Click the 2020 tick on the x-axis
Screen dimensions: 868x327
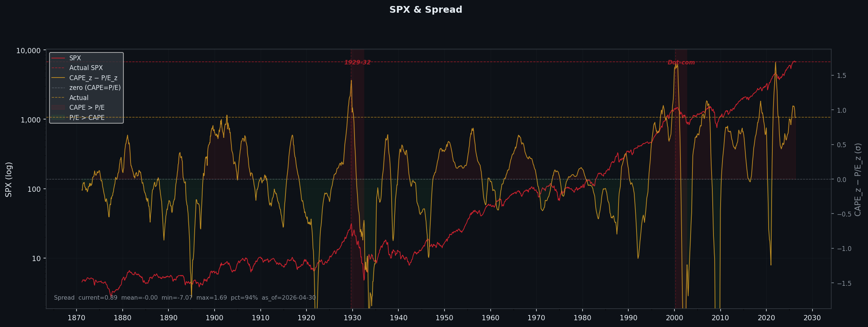point(766,318)
